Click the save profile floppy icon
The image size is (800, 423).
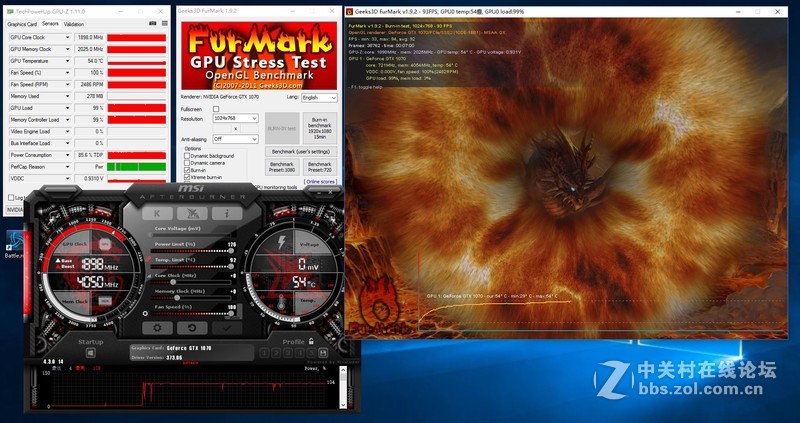click(323, 353)
